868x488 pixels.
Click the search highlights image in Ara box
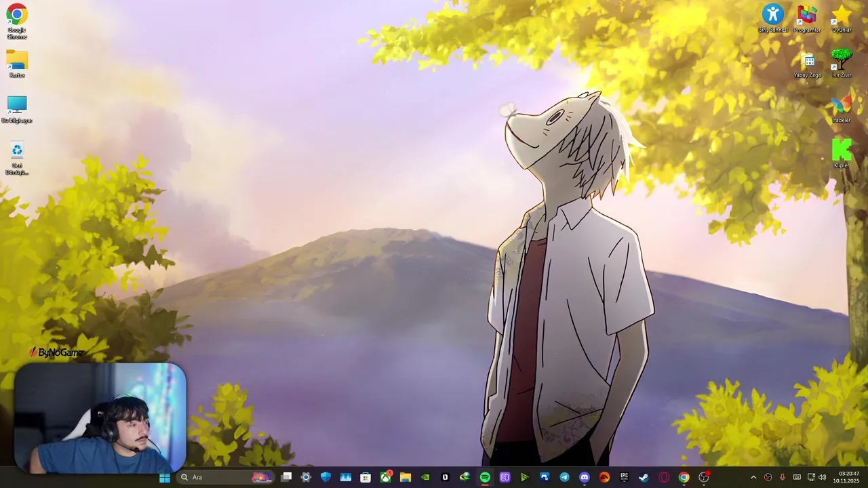click(262, 477)
